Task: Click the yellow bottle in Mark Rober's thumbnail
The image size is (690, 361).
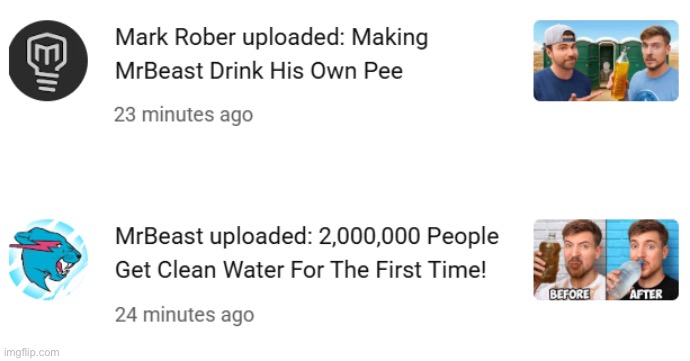Action: [x=620, y=73]
